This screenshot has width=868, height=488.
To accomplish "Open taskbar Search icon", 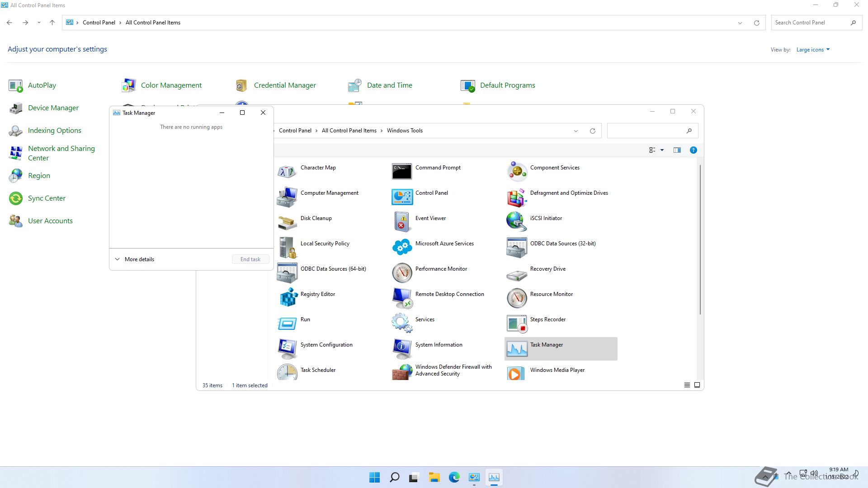I will pyautogui.click(x=394, y=477).
